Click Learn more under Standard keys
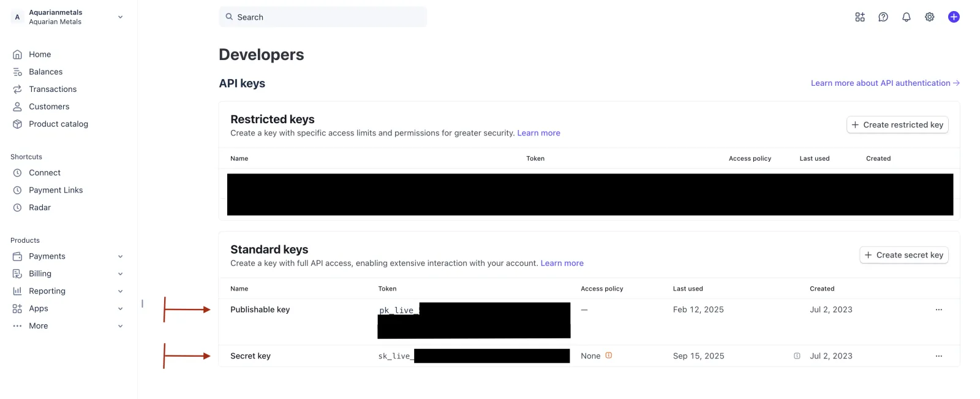Image resolution: width=980 pixels, height=399 pixels. click(x=562, y=264)
